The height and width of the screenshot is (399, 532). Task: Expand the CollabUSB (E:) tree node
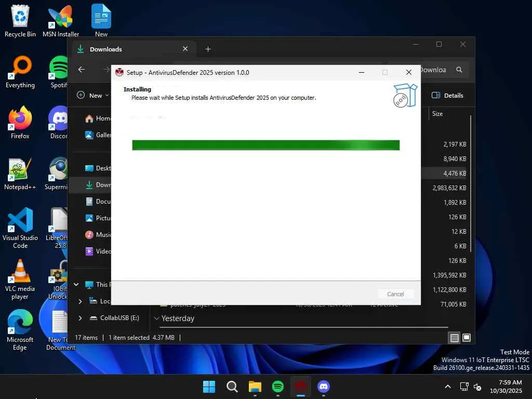coord(80,318)
